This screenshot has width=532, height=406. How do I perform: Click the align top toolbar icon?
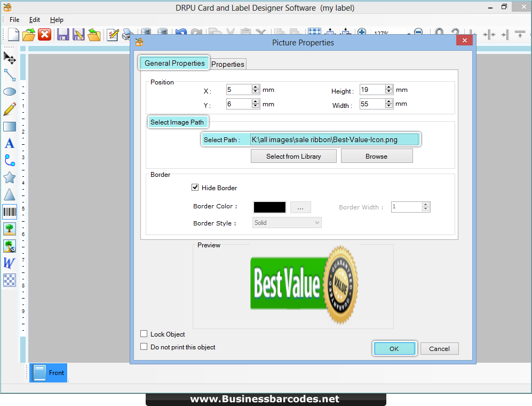coord(520,34)
